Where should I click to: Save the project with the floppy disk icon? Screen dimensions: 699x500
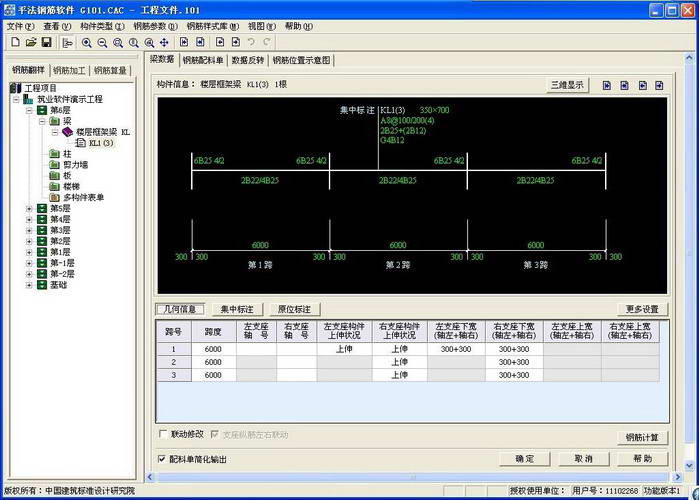tap(46, 43)
